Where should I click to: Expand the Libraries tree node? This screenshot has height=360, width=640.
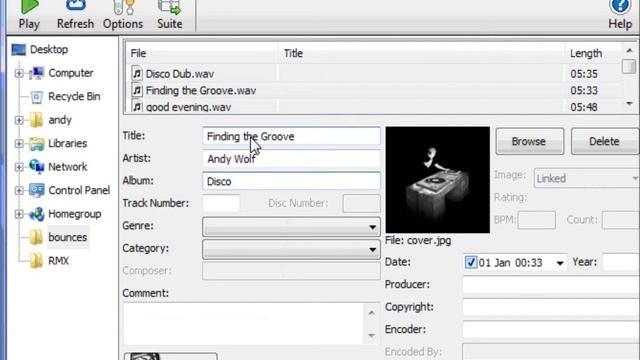point(19,144)
